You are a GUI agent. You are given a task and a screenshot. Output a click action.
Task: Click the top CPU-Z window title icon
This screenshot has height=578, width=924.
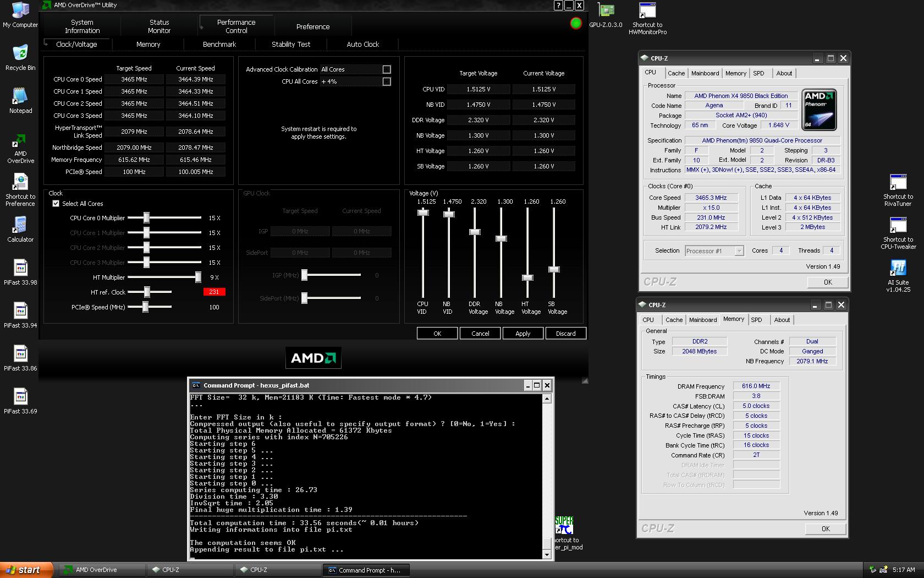(644, 58)
